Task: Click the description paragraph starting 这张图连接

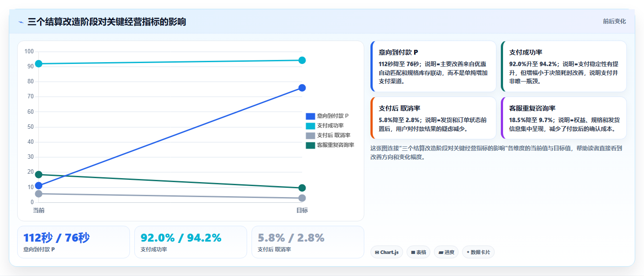Action: click(x=496, y=153)
